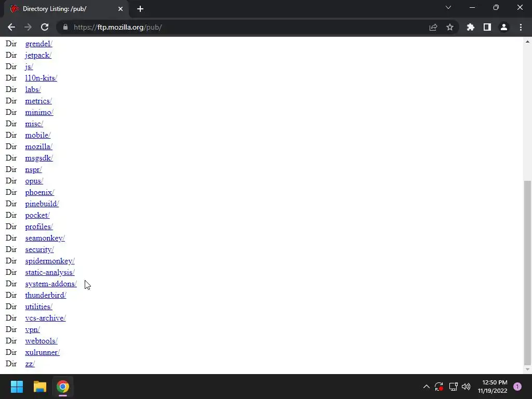Viewport: 532px width, 399px height.
Task: Browse the seamonkey/ folder
Action: pos(45,238)
